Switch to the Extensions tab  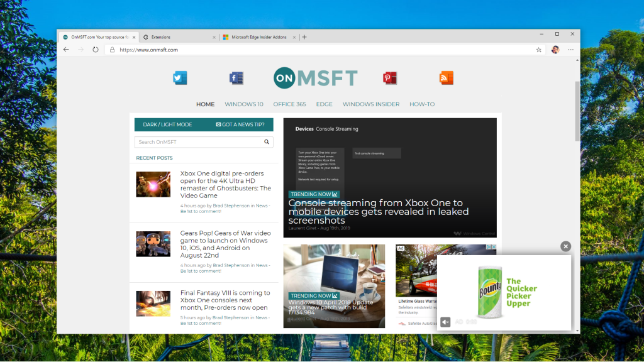[176, 37]
